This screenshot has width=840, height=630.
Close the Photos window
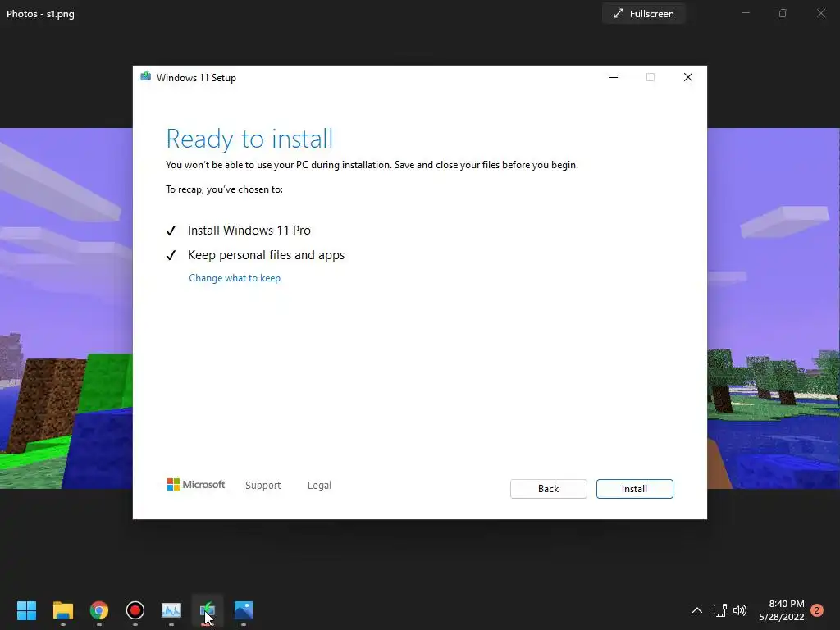[820, 13]
